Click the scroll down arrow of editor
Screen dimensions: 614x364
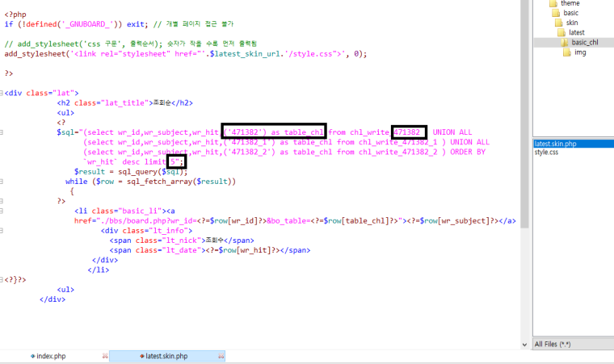(524, 345)
